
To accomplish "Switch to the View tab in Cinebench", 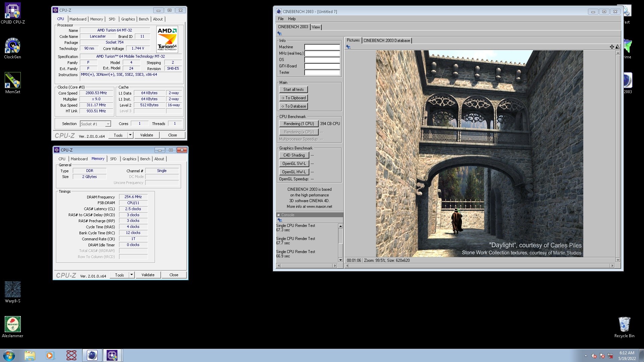I will [316, 27].
